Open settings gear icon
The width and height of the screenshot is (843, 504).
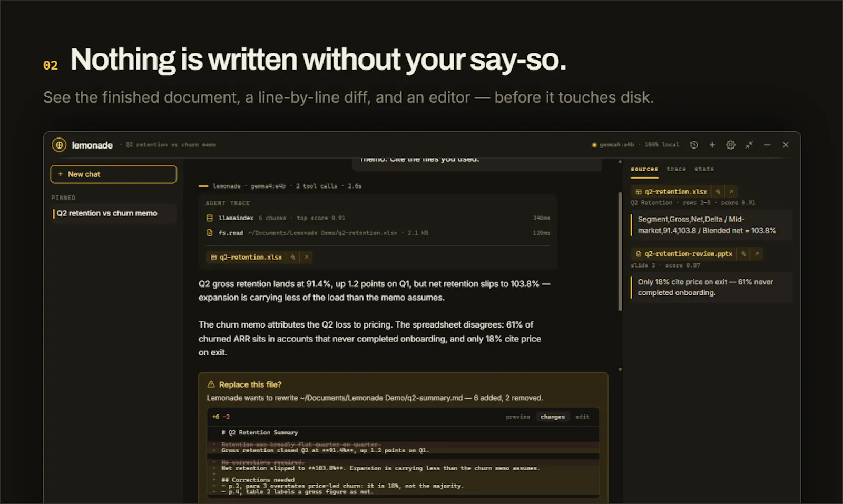(731, 145)
